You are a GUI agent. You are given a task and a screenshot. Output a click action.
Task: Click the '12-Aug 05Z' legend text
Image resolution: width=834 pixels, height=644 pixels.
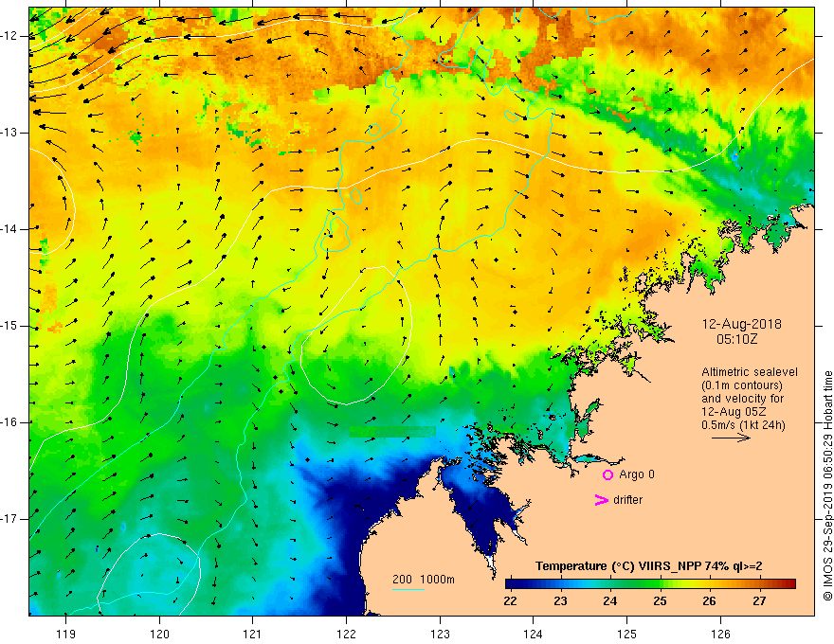point(734,412)
